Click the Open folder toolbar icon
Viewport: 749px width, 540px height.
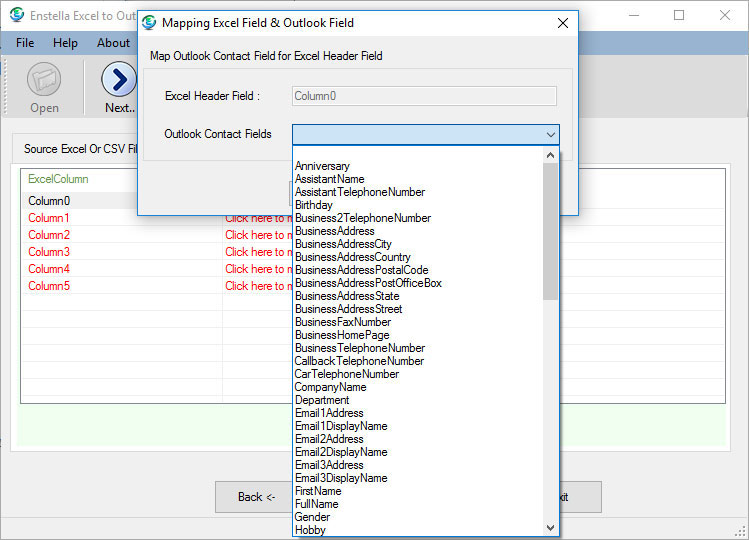(44, 81)
